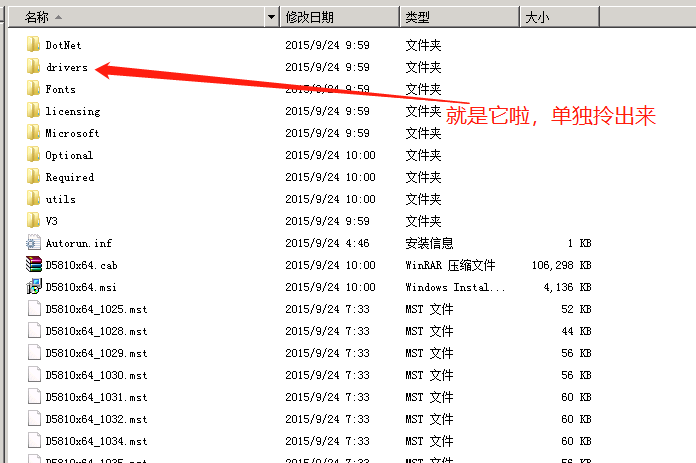Open the 名称 column dropdown arrow
This screenshot has width=696, height=463.
[x=271, y=17]
